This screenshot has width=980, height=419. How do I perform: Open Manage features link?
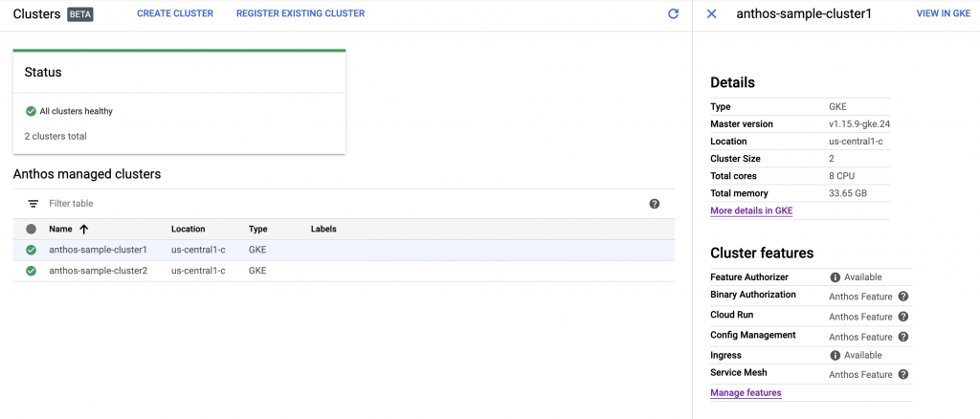746,393
